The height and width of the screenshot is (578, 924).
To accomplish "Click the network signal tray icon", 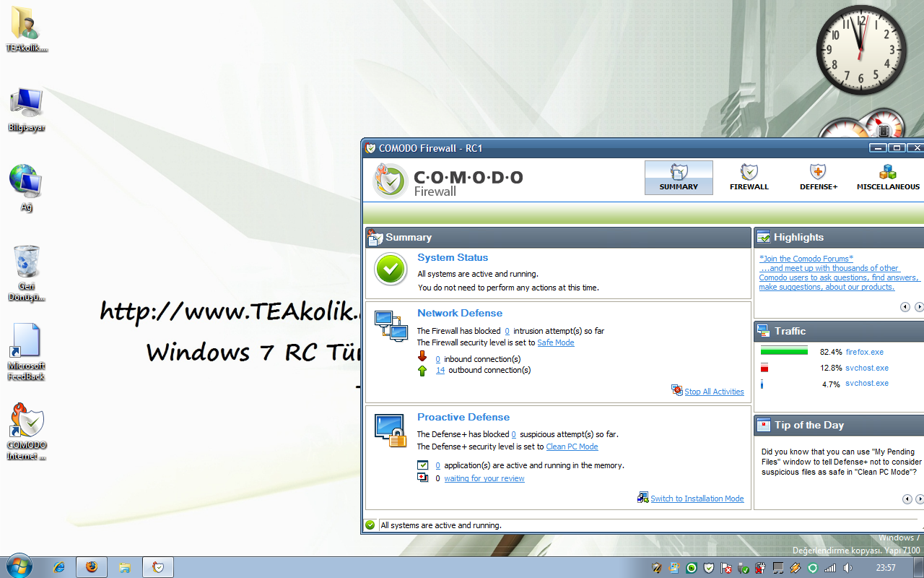I will (x=830, y=568).
